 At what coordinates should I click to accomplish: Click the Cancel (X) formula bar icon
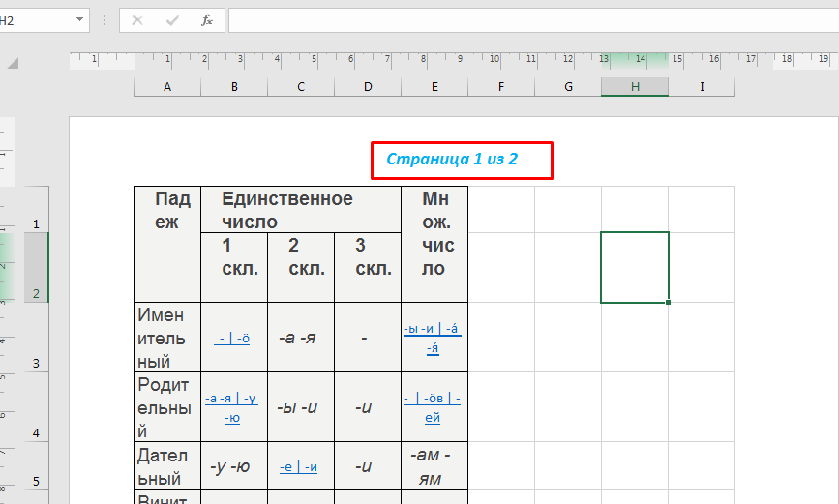tap(137, 20)
